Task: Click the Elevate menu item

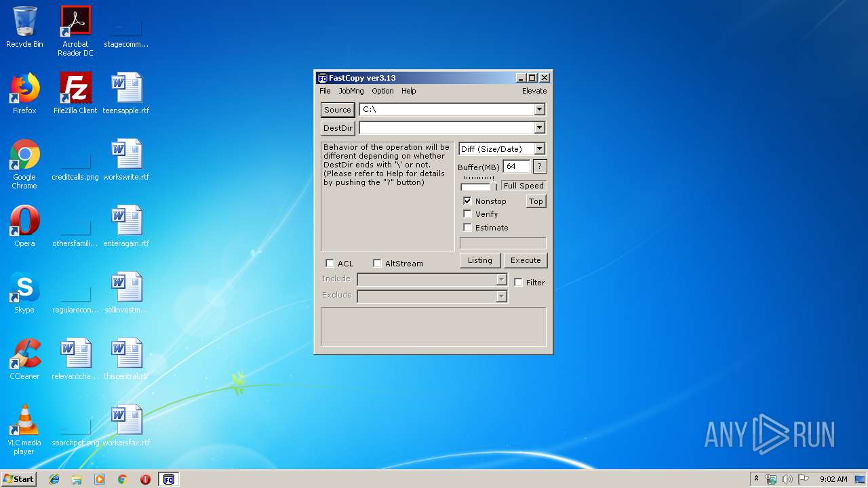Action: pyautogui.click(x=534, y=91)
